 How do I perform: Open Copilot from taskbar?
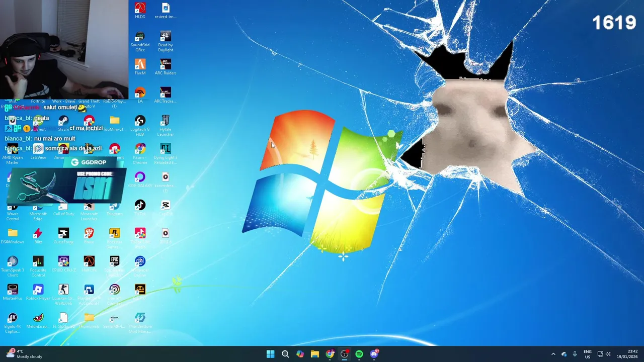pos(300,354)
